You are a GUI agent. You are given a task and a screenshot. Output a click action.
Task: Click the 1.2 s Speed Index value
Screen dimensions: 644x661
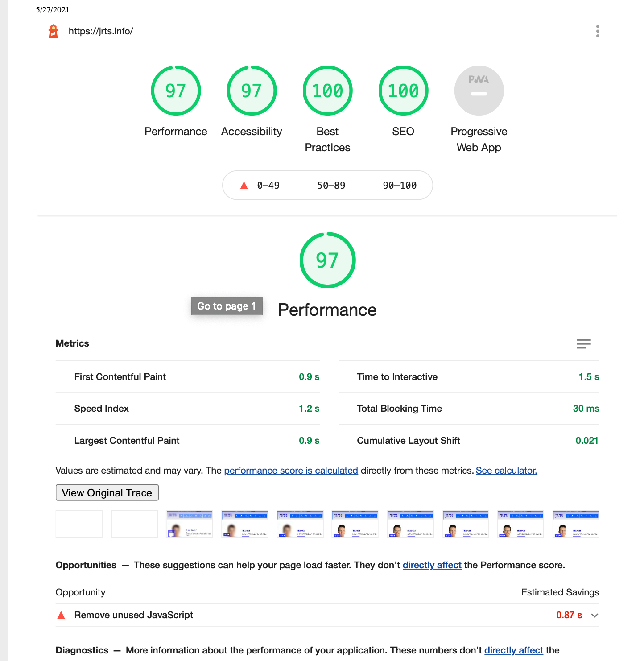(x=309, y=409)
